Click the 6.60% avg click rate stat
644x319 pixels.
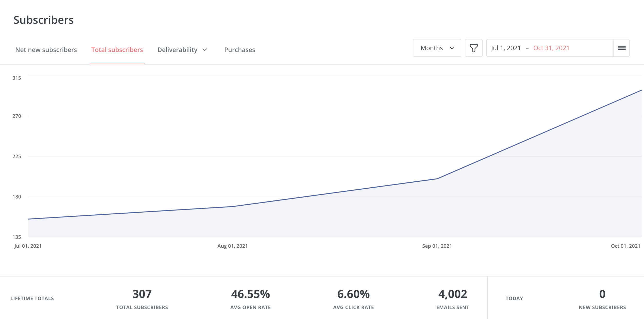pyautogui.click(x=353, y=294)
